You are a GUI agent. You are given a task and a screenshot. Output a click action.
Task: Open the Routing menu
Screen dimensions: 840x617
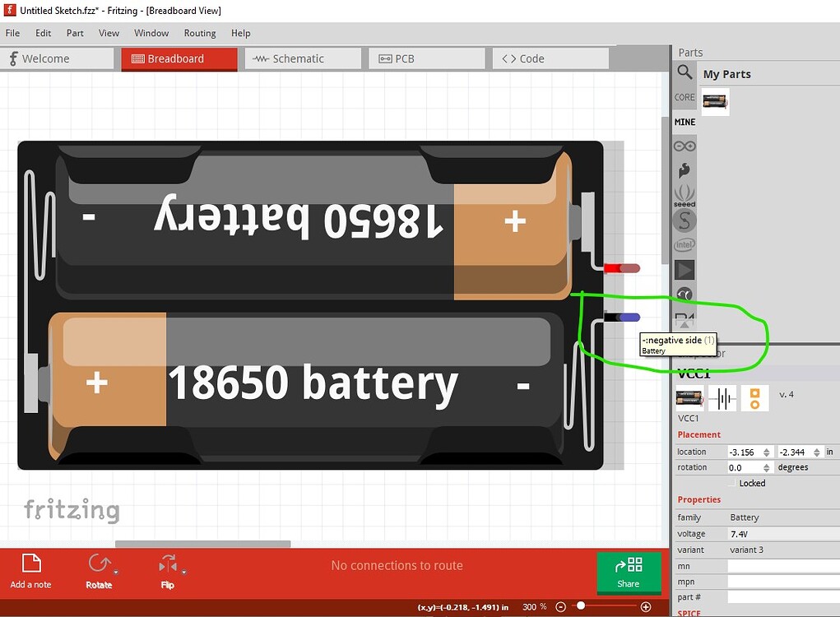(x=200, y=33)
